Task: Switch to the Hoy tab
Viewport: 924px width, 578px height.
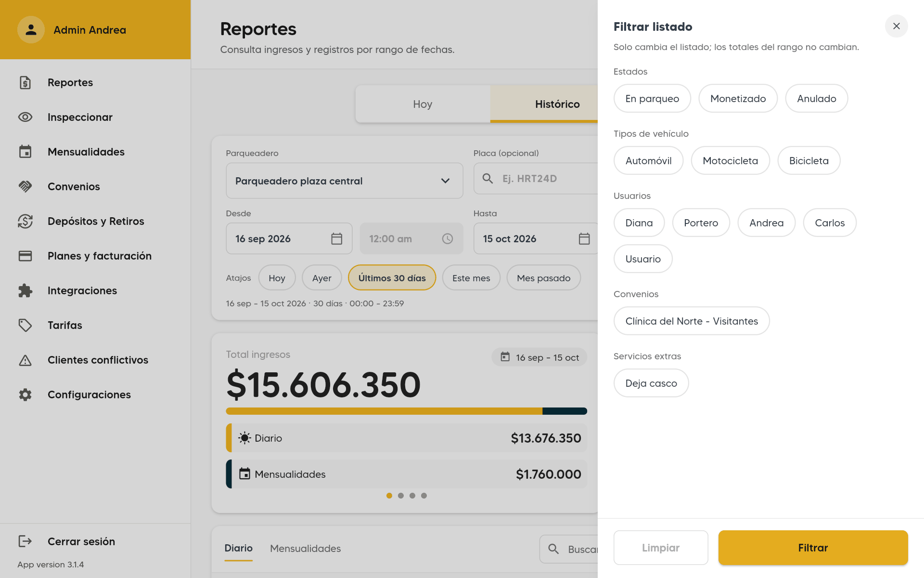Action: pos(423,104)
